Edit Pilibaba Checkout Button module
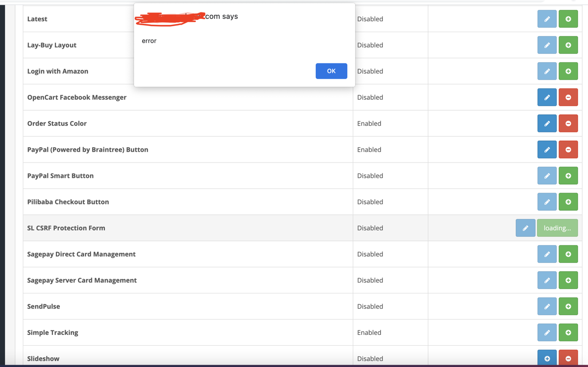 [547, 202]
